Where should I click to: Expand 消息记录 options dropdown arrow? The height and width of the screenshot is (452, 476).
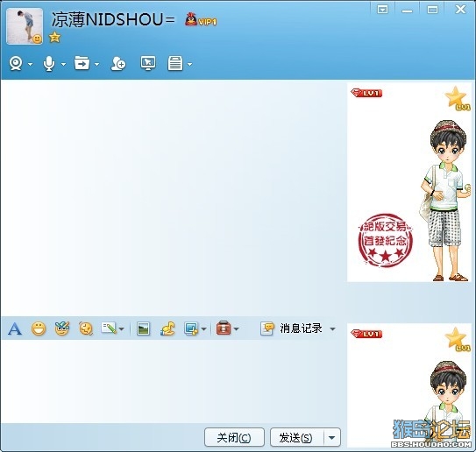coord(333,328)
